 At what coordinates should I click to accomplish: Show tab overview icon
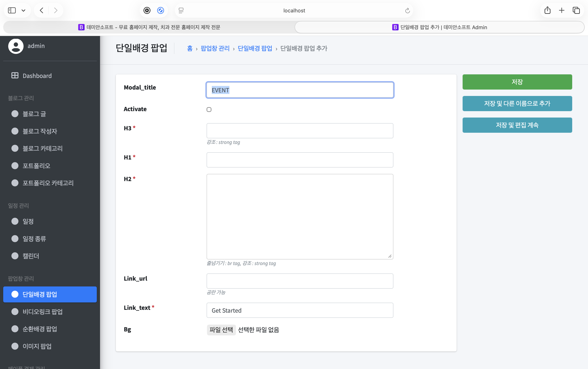point(576,10)
